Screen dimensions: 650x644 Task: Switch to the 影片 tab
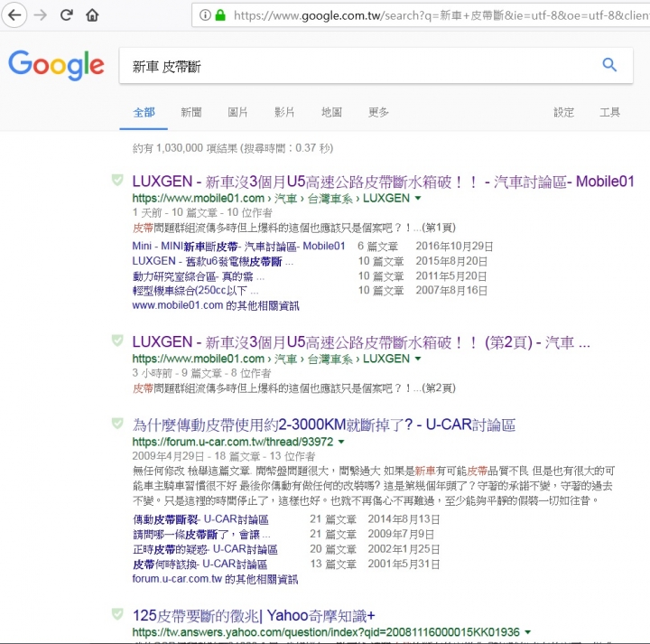284,112
